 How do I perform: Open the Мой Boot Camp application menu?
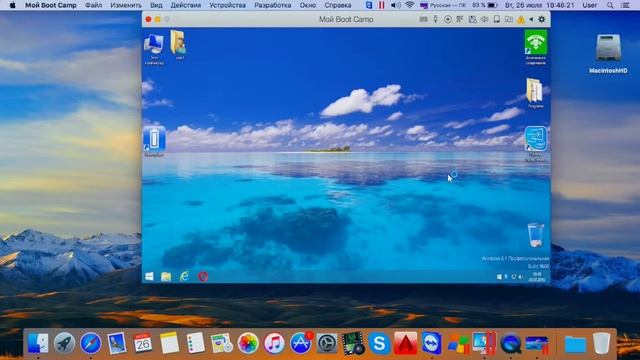51,5
